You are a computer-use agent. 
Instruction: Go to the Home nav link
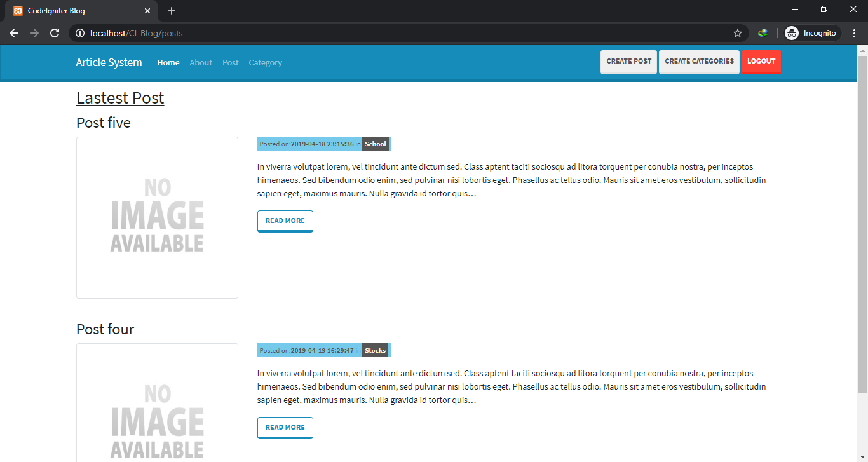tap(168, 62)
